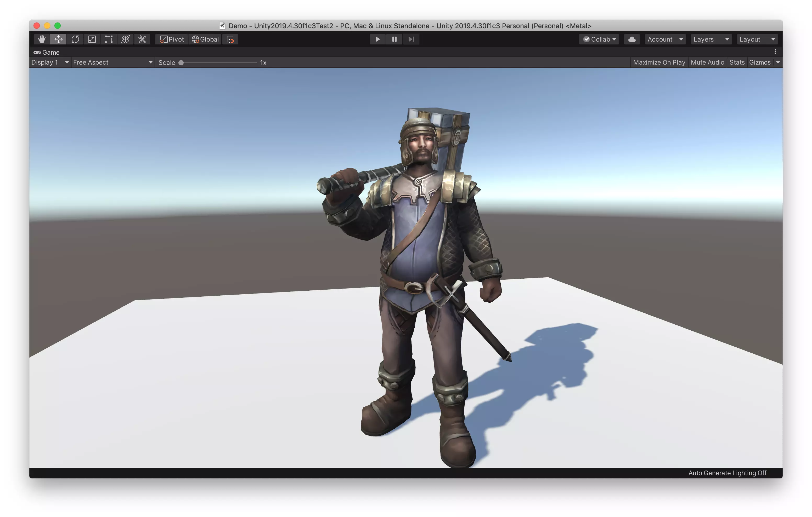This screenshot has width=812, height=517.
Task: Toggle Mute Audio
Action: click(x=707, y=62)
